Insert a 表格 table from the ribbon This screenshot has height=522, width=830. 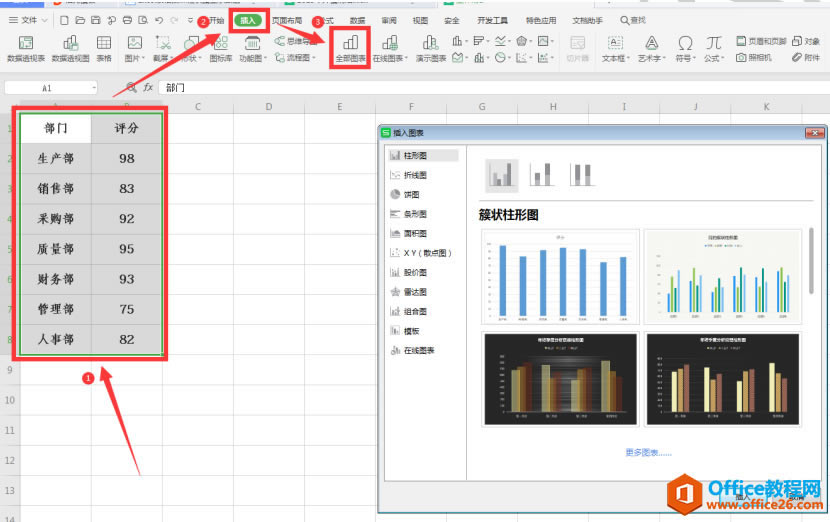[104, 49]
